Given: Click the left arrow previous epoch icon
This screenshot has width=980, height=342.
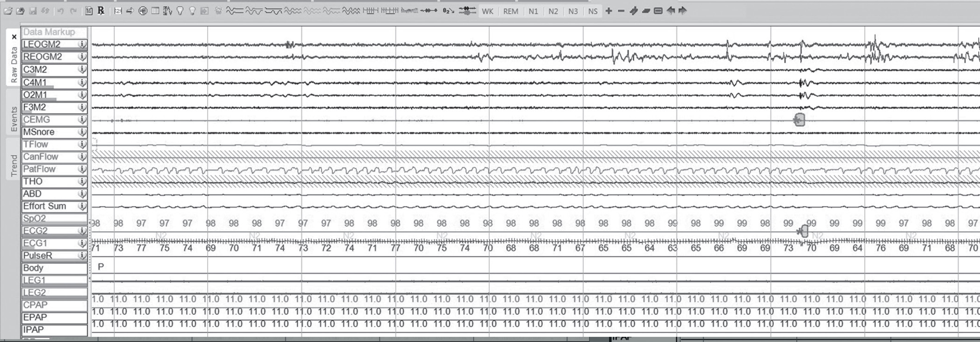Looking at the screenshot, I should 671,11.
